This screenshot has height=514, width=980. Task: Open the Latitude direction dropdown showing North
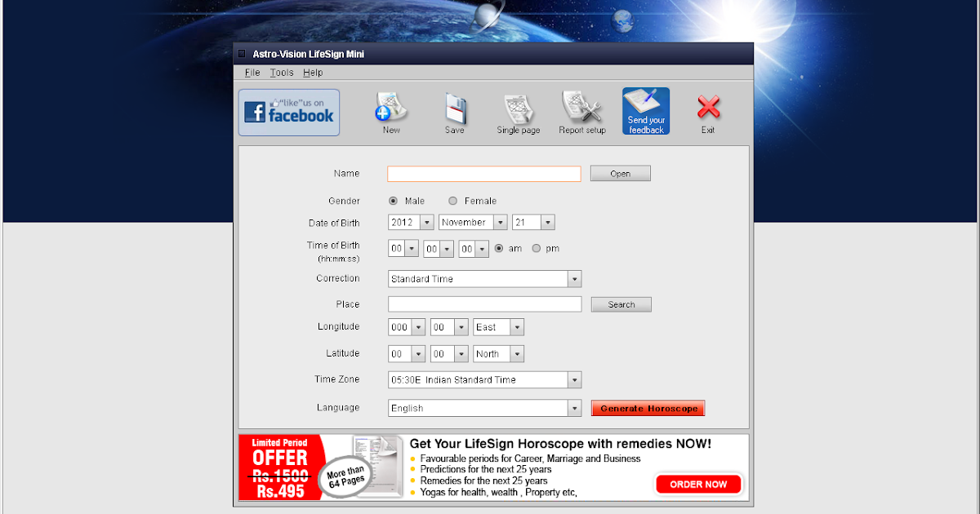(x=498, y=354)
